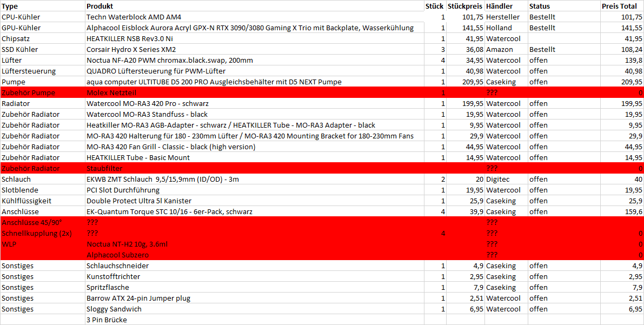The image size is (644, 325).
Task: Select the Alphacool Eisblock Aurora product cell
Action: coord(255,28)
